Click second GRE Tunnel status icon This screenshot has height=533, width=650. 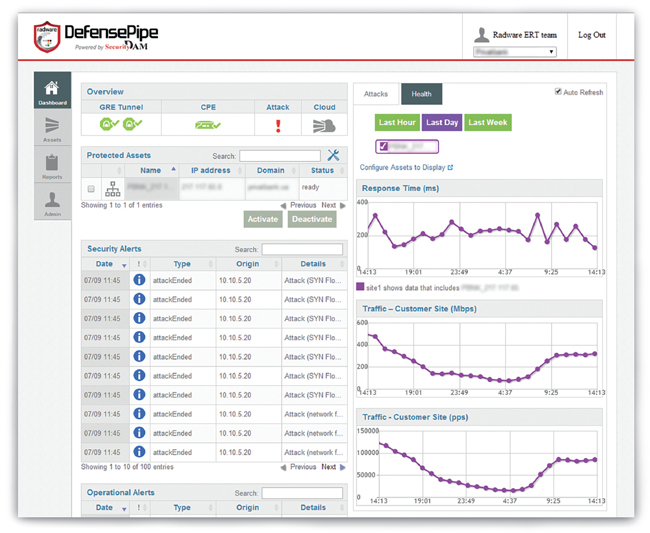(133, 124)
